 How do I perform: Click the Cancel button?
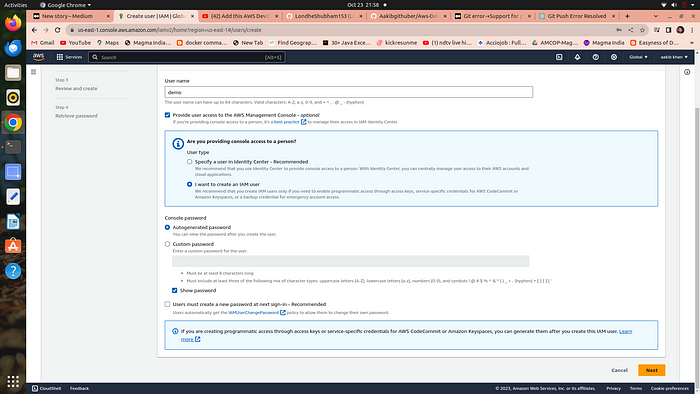click(x=619, y=370)
